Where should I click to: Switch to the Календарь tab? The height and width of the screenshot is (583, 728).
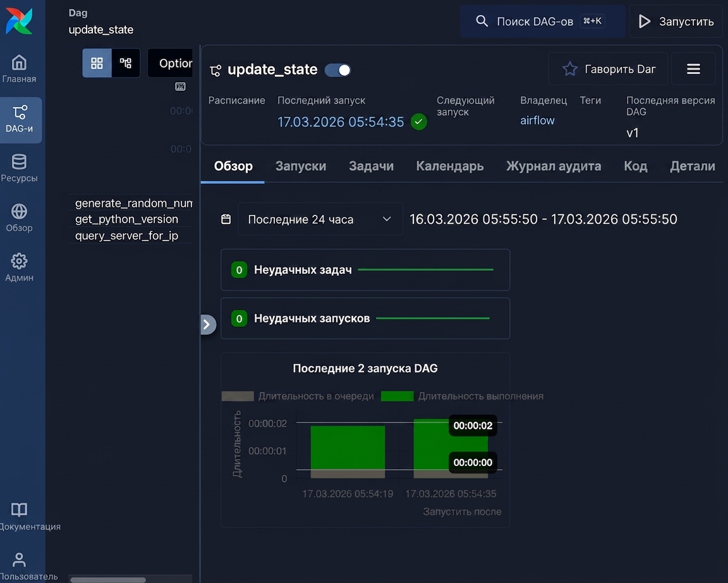click(450, 166)
